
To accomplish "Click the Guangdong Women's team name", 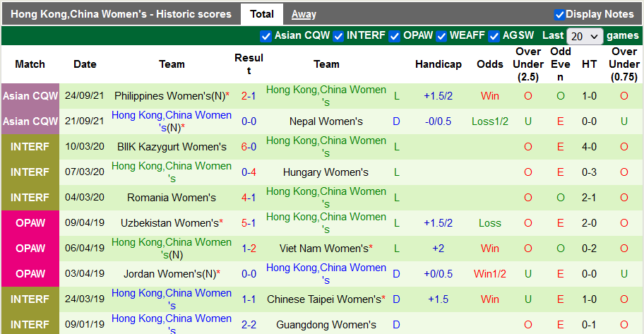I will (x=326, y=325).
